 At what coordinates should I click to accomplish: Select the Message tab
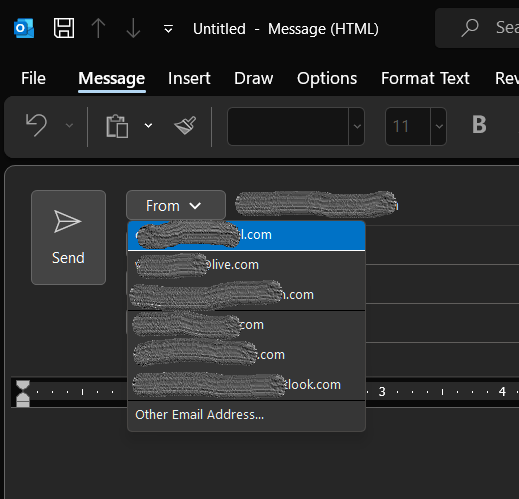click(x=112, y=79)
